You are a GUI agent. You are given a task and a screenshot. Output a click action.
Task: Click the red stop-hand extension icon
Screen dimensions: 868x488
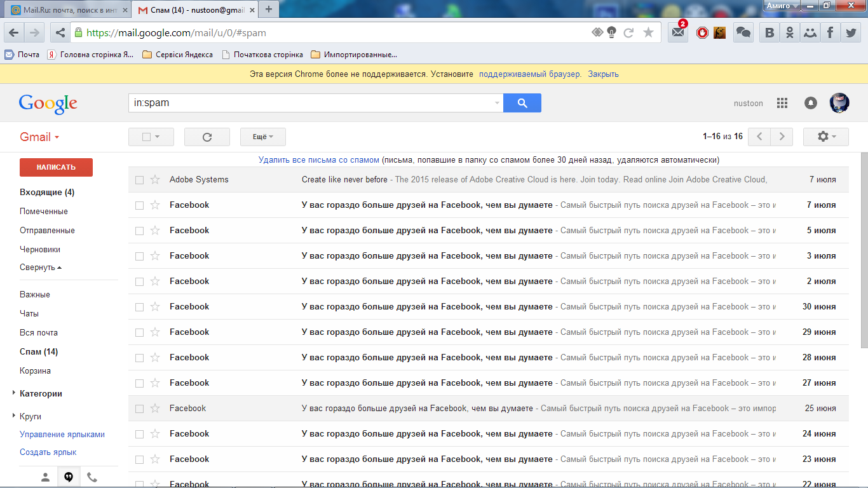(702, 32)
